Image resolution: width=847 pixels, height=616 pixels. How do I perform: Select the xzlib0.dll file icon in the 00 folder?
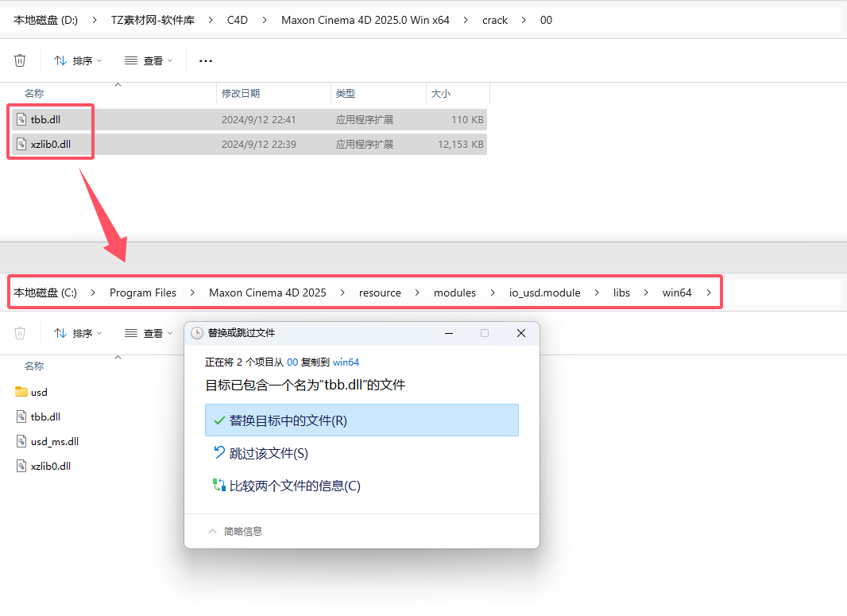(21, 145)
